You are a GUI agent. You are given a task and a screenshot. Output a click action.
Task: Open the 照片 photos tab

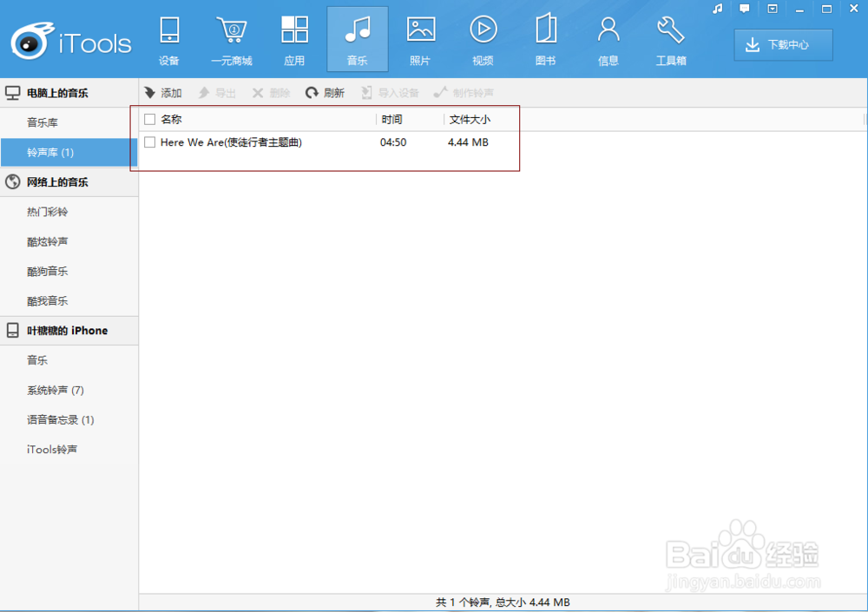420,40
